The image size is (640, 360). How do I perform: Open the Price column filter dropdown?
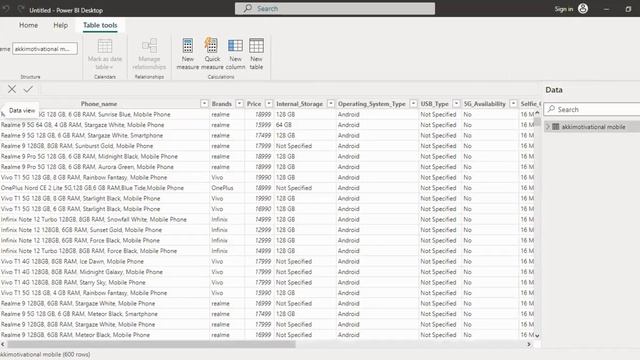click(x=269, y=104)
